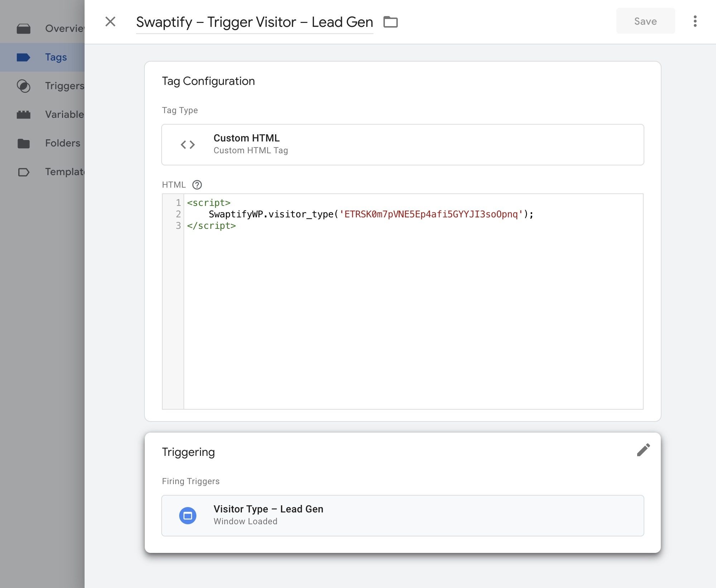This screenshot has height=588, width=716.
Task: Click the HTML help question mark icon
Action: (x=197, y=185)
